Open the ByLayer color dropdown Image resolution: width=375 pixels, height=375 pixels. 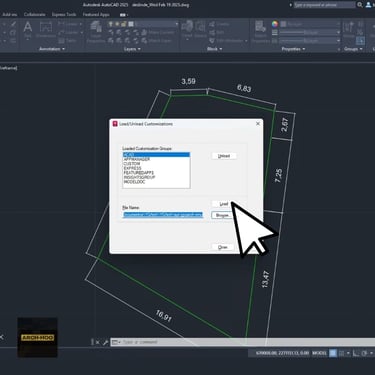310,24
